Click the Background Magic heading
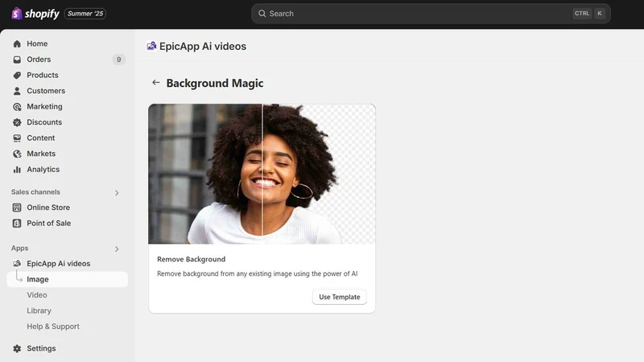Viewport: 644px width, 362px height. [215, 83]
